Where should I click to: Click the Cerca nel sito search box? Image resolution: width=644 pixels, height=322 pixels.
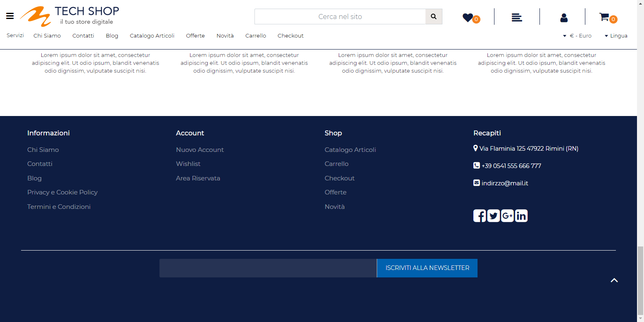(x=340, y=17)
